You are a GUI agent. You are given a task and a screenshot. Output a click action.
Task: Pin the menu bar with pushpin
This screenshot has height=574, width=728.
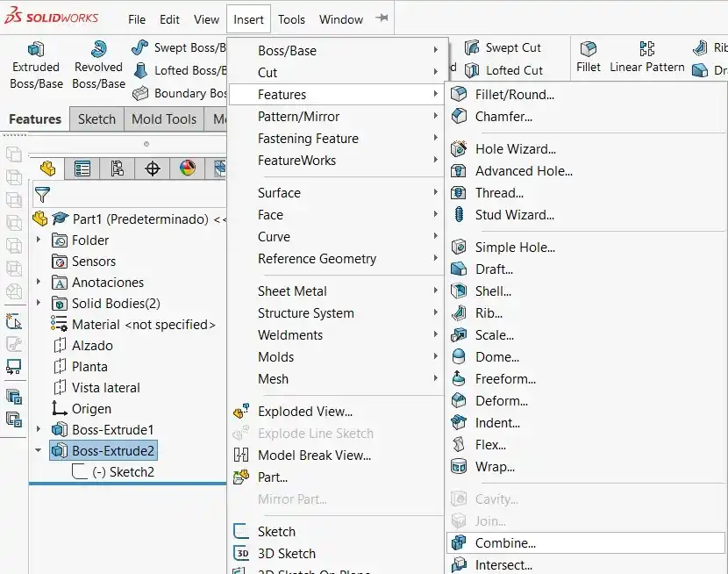tap(382, 18)
